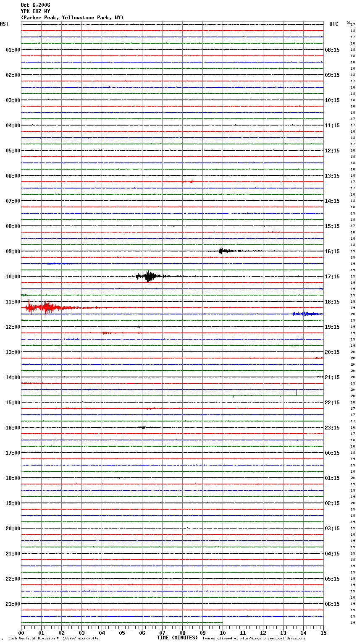
Task: Select the 08:00 MST time label
Action: coord(13,226)
